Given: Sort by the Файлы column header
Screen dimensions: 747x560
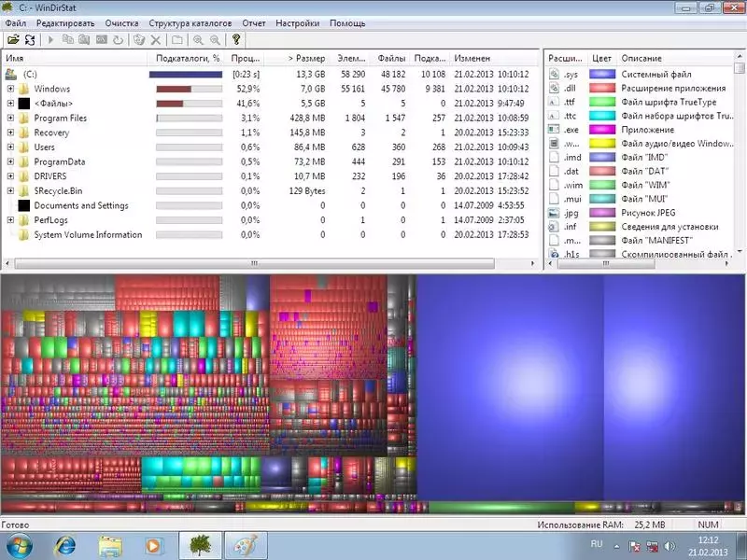Looking at the screenshot, I should pos(389,58).
